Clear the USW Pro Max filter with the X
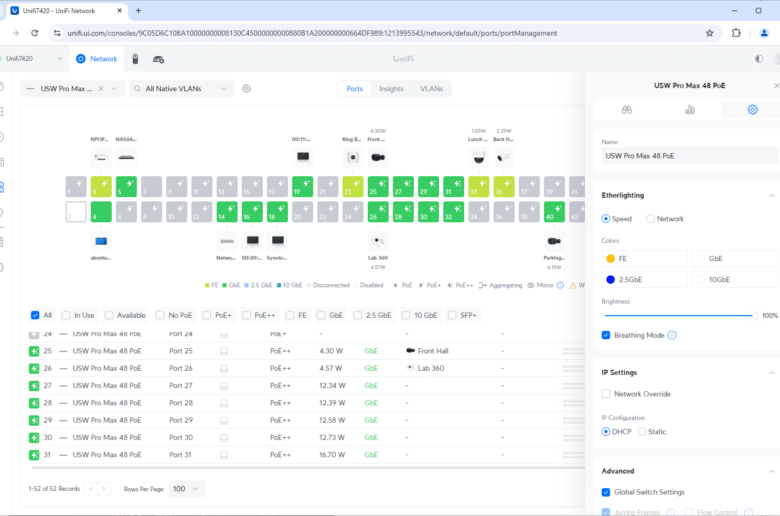780x516 pixels. [x=100, y=89]
